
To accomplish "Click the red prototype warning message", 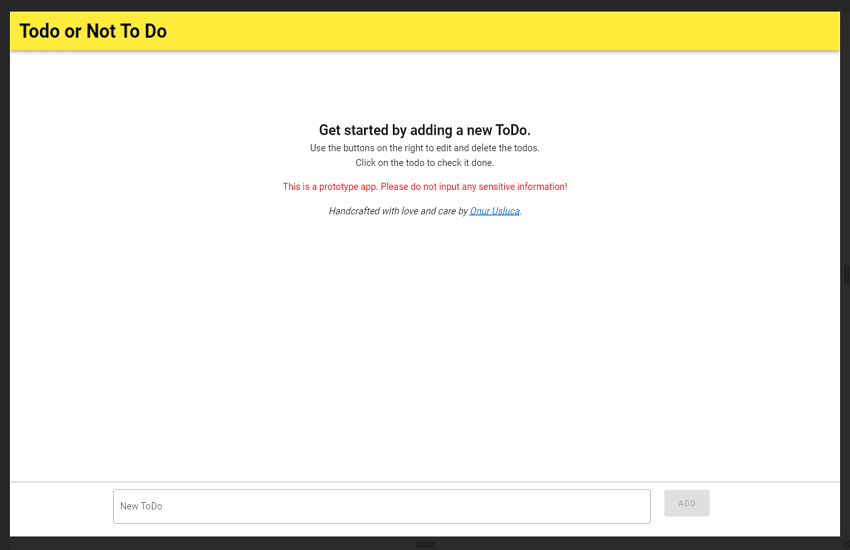I will (424, 187).
